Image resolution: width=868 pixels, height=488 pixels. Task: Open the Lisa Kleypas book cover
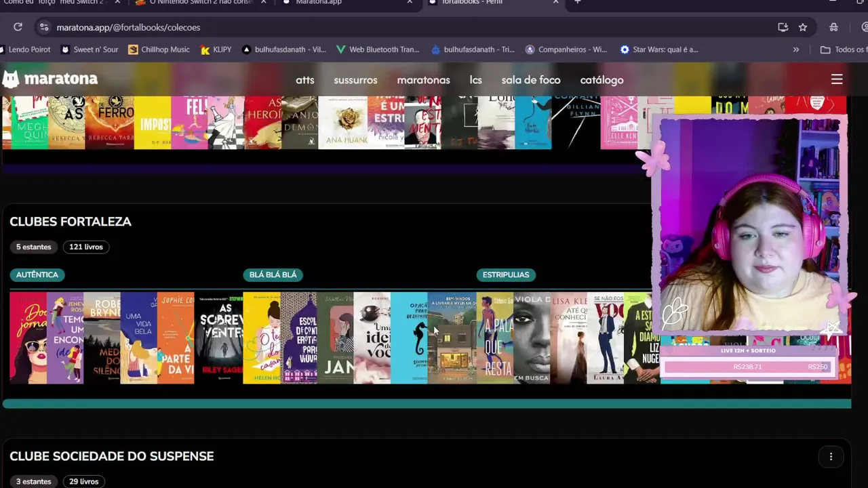[568, 338]
